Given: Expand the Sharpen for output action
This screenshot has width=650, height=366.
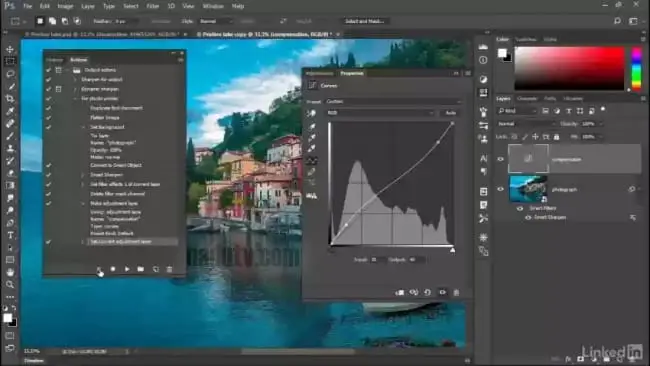Looking at the screenshot, I should click(75, 80).
